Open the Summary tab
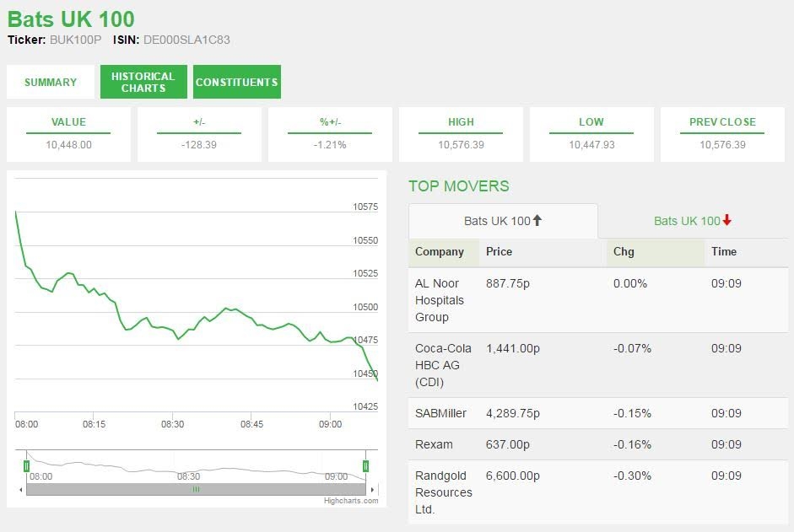This screenshot has height=532, width=794. tap(51, 82)
